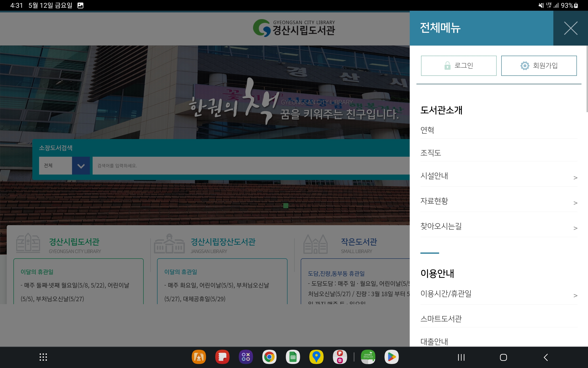Open Google Play Store app

391,357
